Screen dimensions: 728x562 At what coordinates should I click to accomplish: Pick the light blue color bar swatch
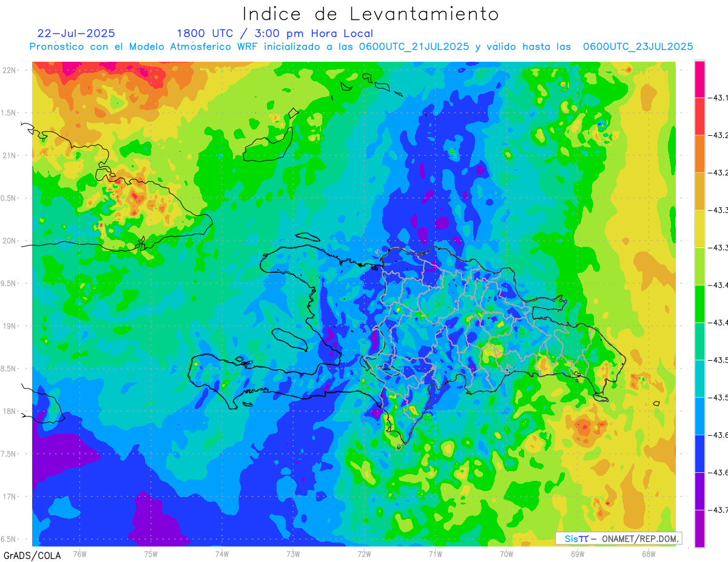(x=699, y=415)
